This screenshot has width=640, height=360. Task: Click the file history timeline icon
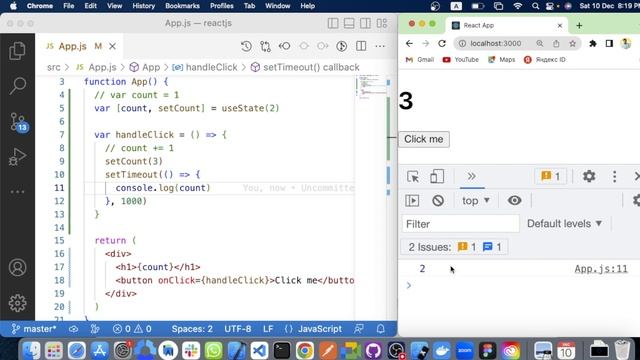(x=246, y=46)
